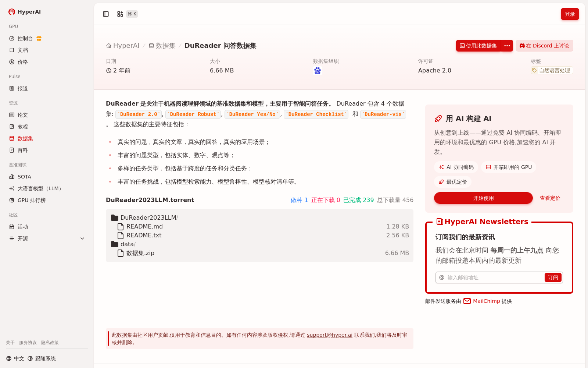Click the `DuReader Robust` code label

click(x=193, y=114)
